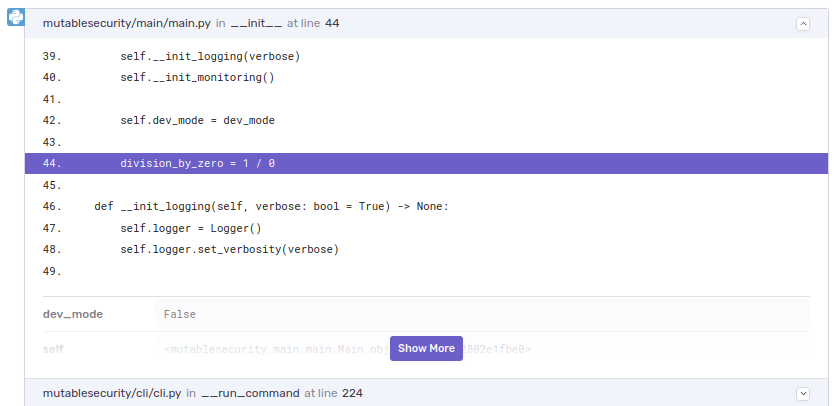840x406 pixels.
Task: Expand the cli.py stack frame
Action: [802, 393]
